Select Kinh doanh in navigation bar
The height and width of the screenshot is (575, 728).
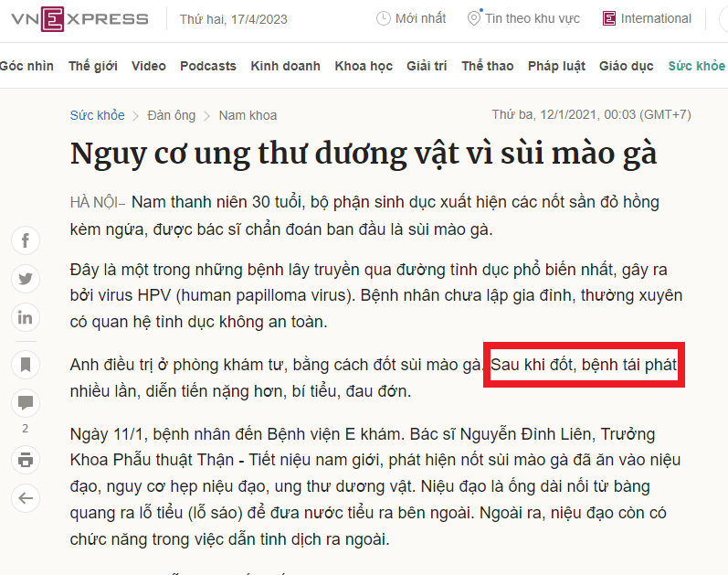coord(285,66)
